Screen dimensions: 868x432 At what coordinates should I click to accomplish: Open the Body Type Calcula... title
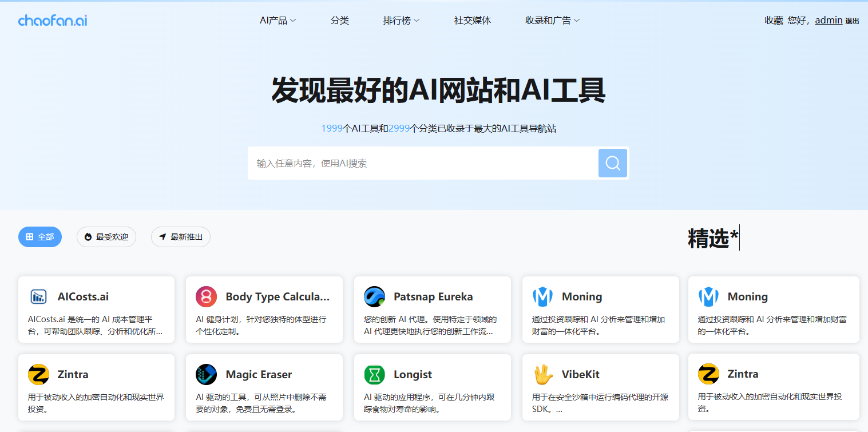click(278, 296)
